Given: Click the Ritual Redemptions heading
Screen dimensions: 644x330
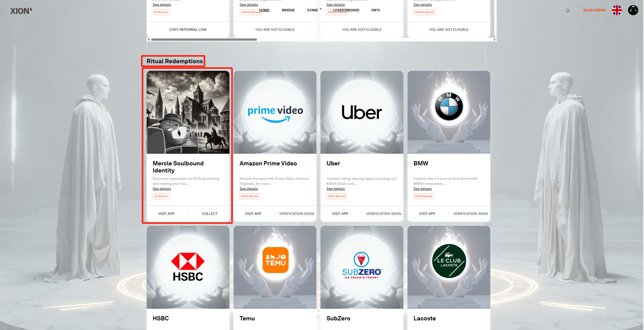Looking at the screenshot, I should 175,61.
